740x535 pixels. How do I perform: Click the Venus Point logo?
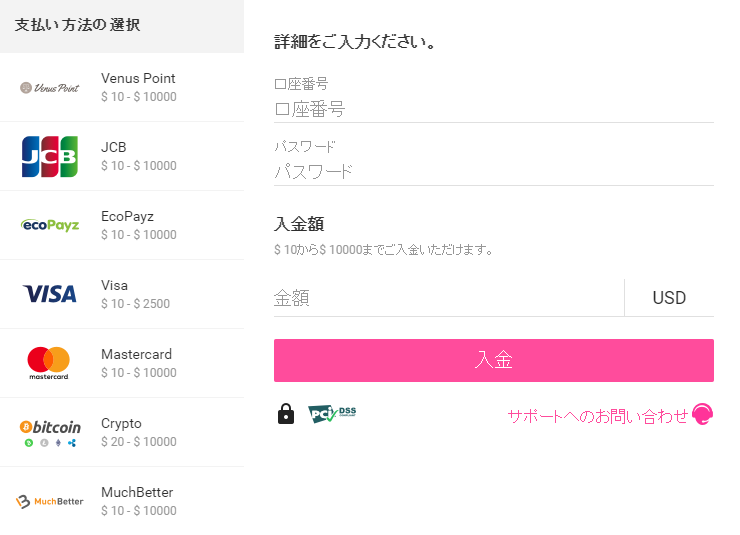[50, 88]
